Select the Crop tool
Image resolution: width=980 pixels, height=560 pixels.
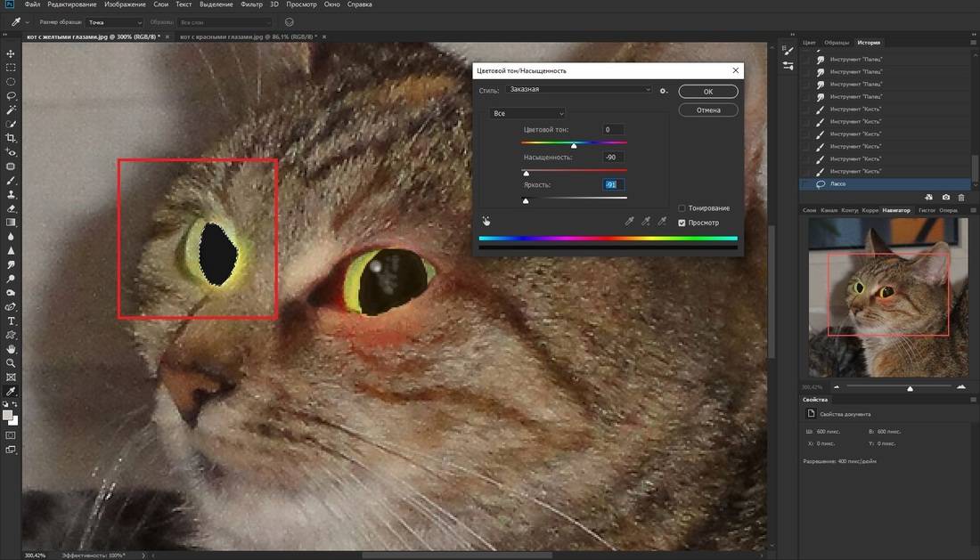pos(11,138)
